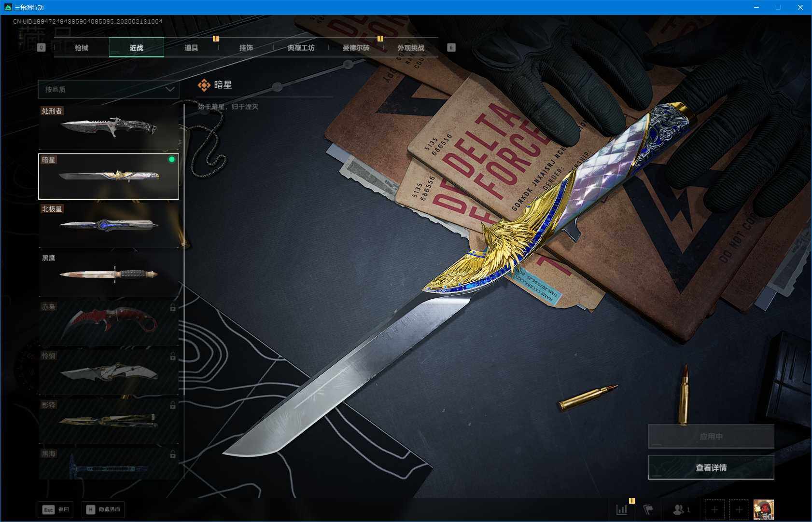Maximize the 三角洲行动 window

(778, 7)
